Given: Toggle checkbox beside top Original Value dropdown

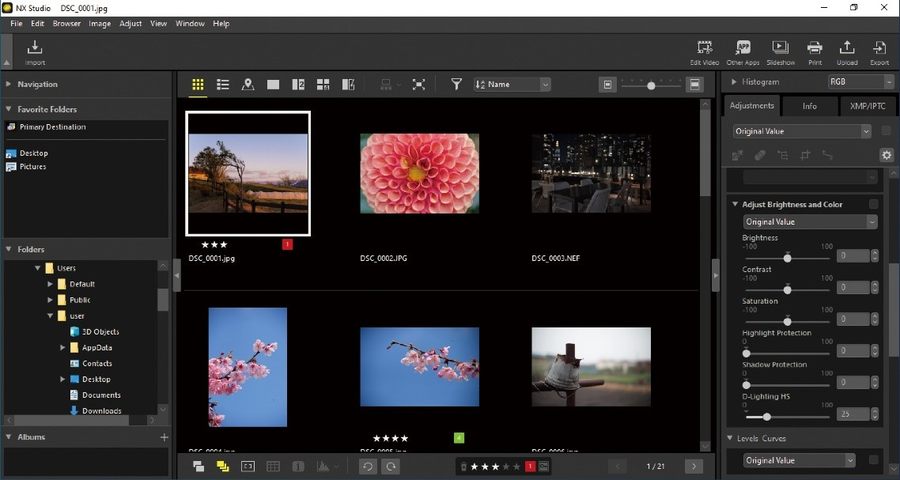Looking at the screenshot, I should (885, 131).
